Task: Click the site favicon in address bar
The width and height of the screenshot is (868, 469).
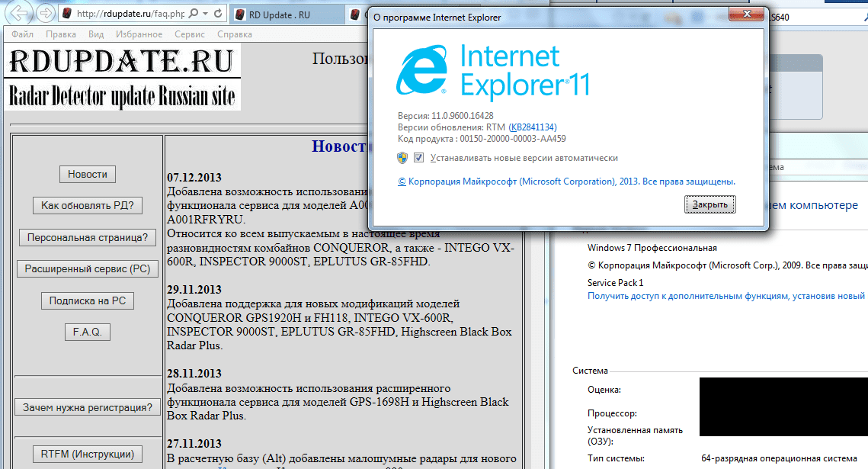Action: pyautogui.click(x=67, y=14)
